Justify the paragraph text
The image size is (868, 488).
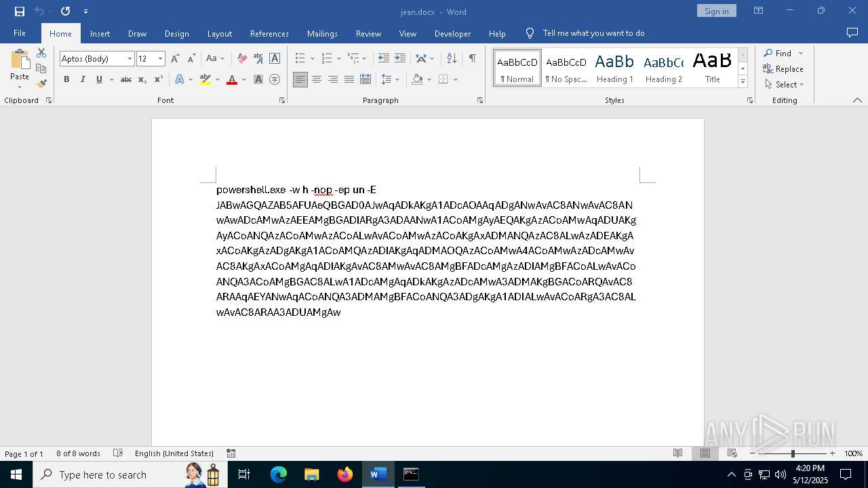[349, 80]
